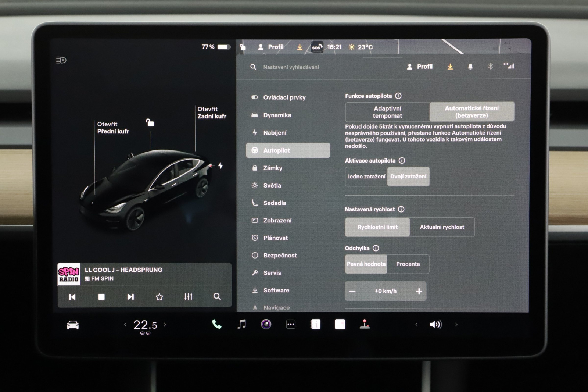
Task: Select Adaptivní tempomat option
Action: click(x=387, y=112)
